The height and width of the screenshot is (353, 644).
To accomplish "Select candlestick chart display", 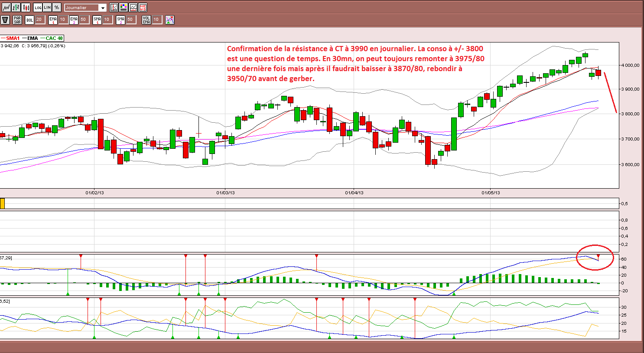I will [x=26, y=7].
